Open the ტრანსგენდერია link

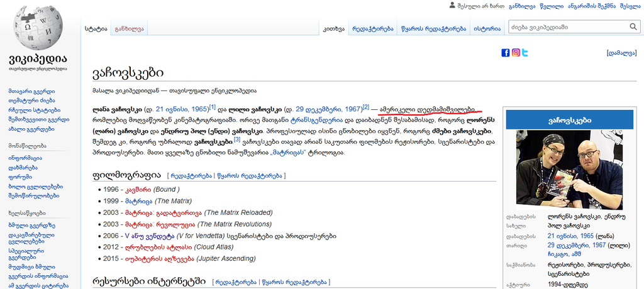tap(316, 121)
